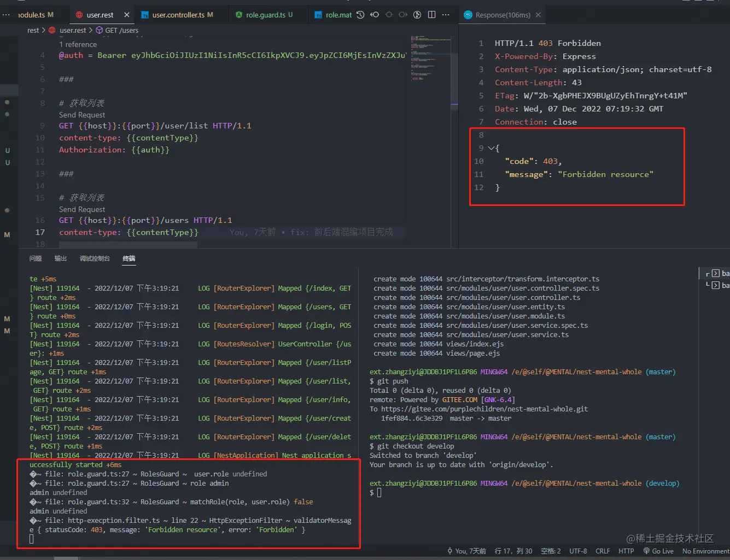Toggle file blame annotations icon
Image resolution: width=730 pixels, height=560 pixels.
click(417, 15)
